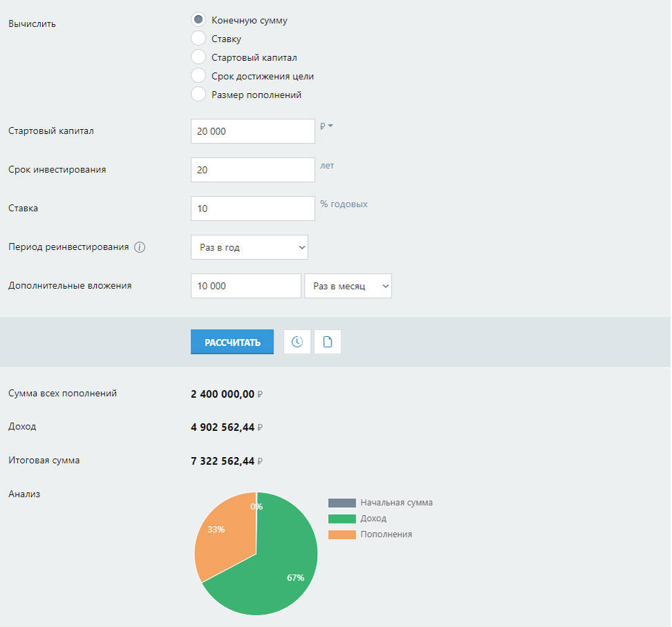Screen dimensions: 672x627
Task: Pick Размер пополнений radio option
Action: pos(198,94)
